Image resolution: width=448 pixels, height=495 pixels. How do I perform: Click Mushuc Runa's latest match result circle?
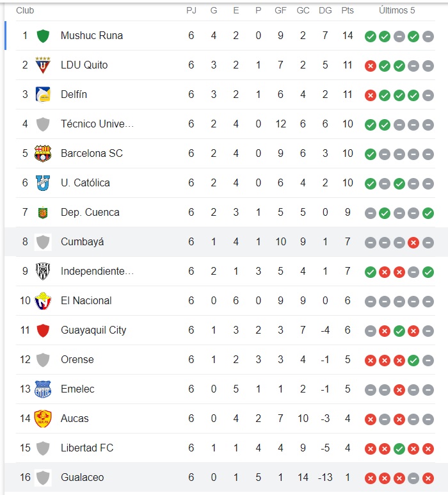pyautogui.click(x=428, y=36)
